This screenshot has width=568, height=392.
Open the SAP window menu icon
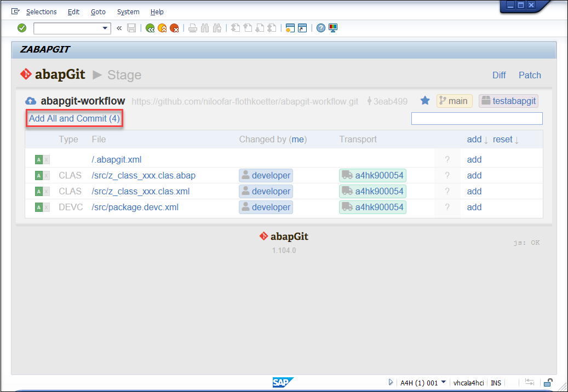click(x=15, y=11)
